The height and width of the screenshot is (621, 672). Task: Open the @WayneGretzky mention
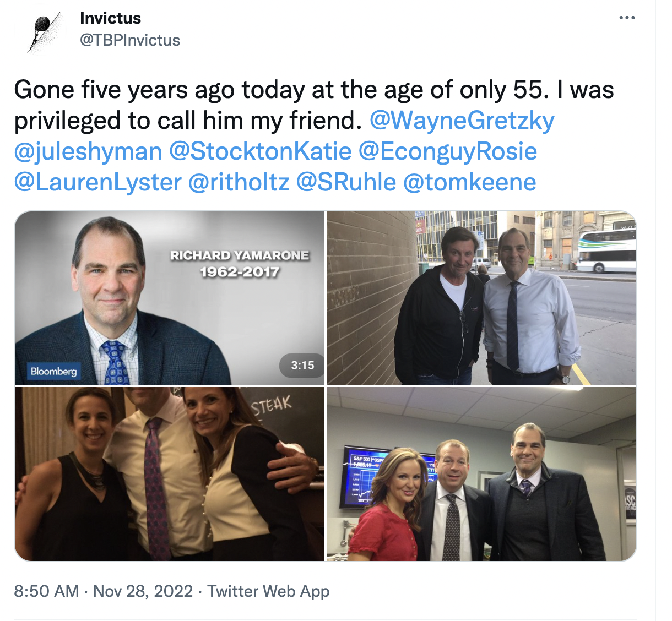[x=462, y=121]
